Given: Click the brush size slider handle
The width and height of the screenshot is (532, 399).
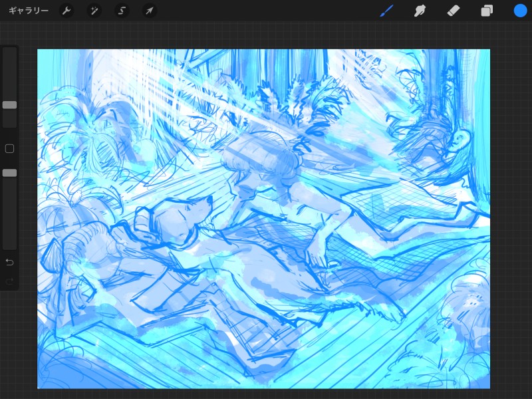Looking at the screenshot, I should [9, 105].
